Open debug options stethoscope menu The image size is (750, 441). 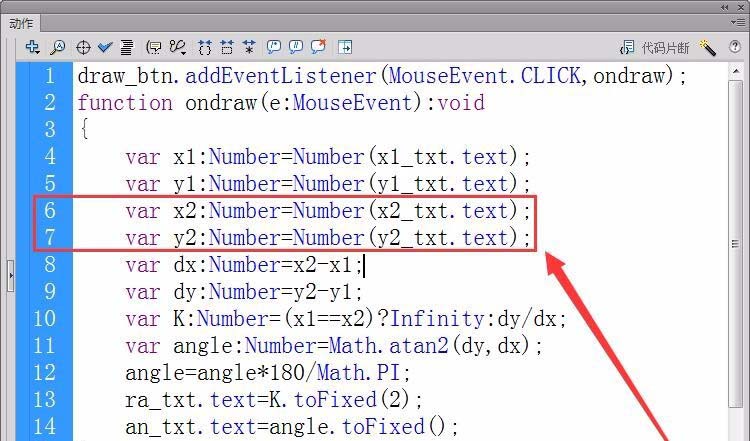[x=177, y=47]
